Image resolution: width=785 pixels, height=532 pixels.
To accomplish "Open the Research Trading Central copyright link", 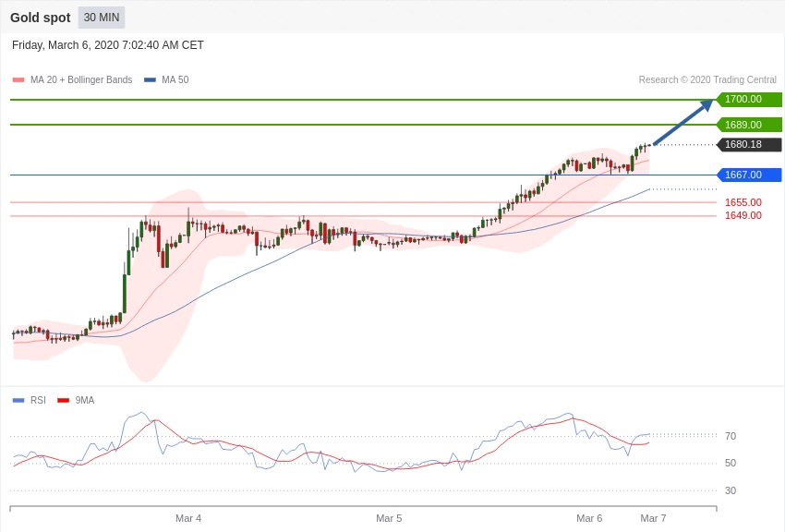I will pos(707,80).
